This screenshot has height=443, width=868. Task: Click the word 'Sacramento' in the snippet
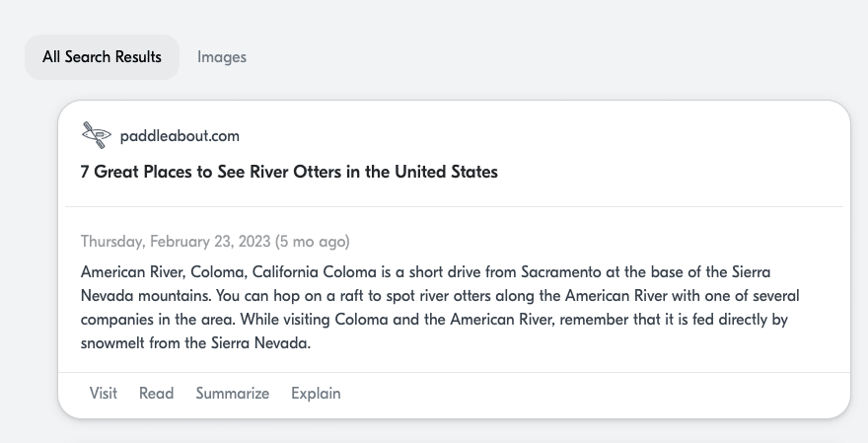tap(561, 272)
